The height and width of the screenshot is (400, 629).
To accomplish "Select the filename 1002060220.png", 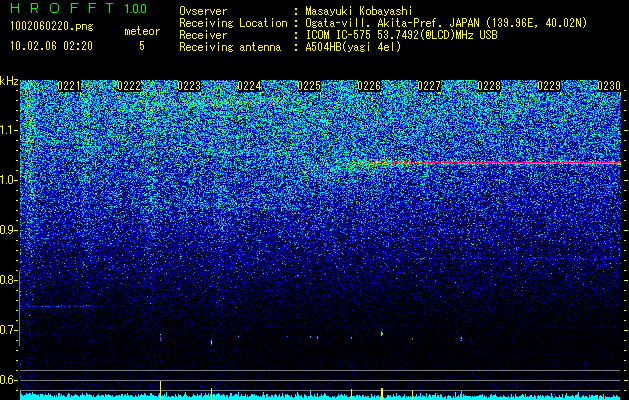I will [52, 27].
